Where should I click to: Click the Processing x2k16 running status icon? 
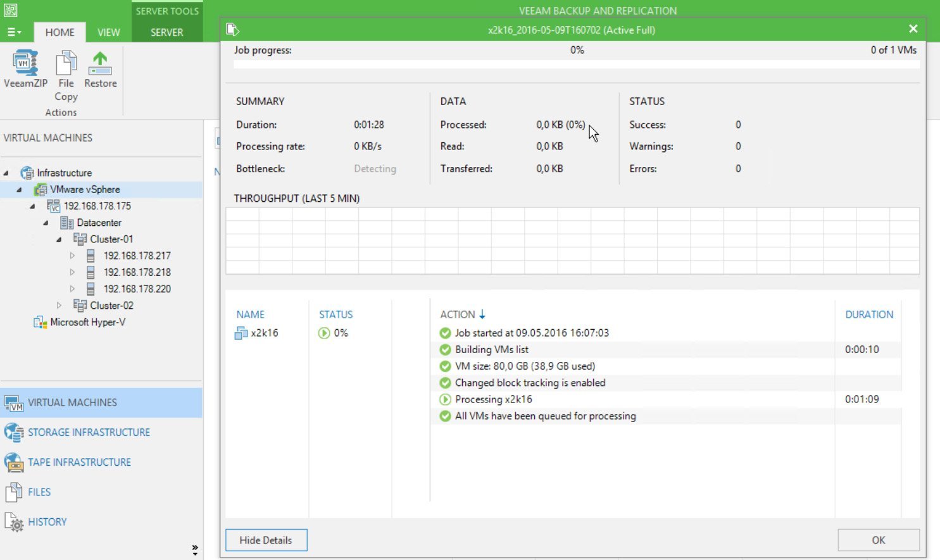pyautogui.click(x=445, y=399)
